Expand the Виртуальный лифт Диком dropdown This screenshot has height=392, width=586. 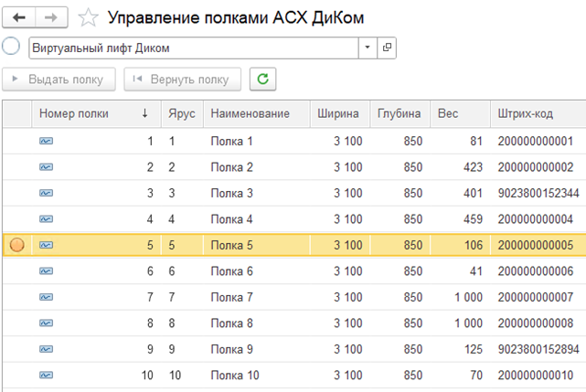[x=368, y=48]
